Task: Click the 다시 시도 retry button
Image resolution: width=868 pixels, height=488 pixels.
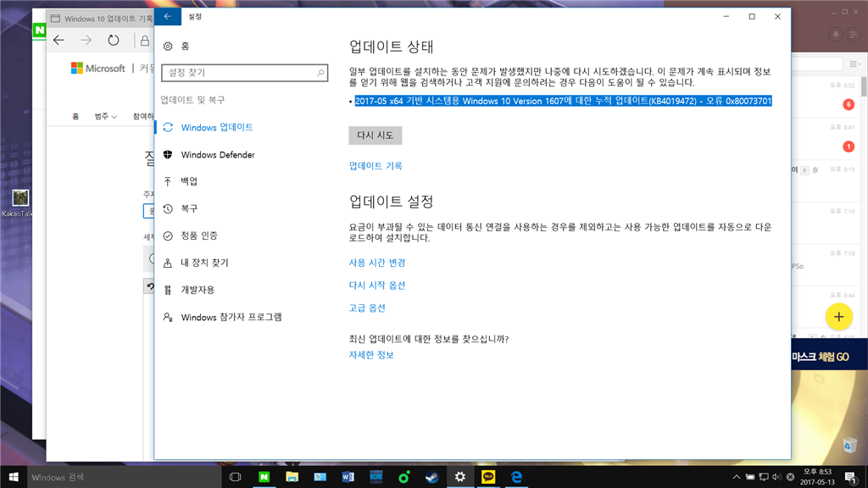Action: (x=376, y=136)
